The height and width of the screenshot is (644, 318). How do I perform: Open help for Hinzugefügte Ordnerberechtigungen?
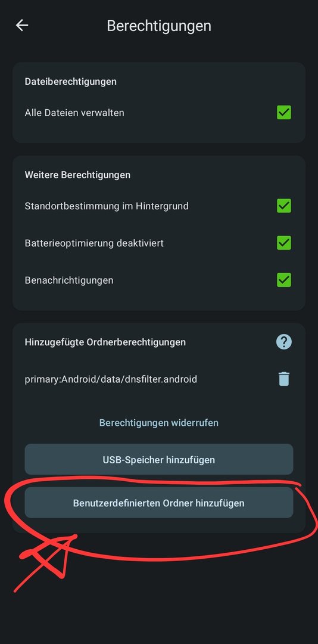coord(284,342)
